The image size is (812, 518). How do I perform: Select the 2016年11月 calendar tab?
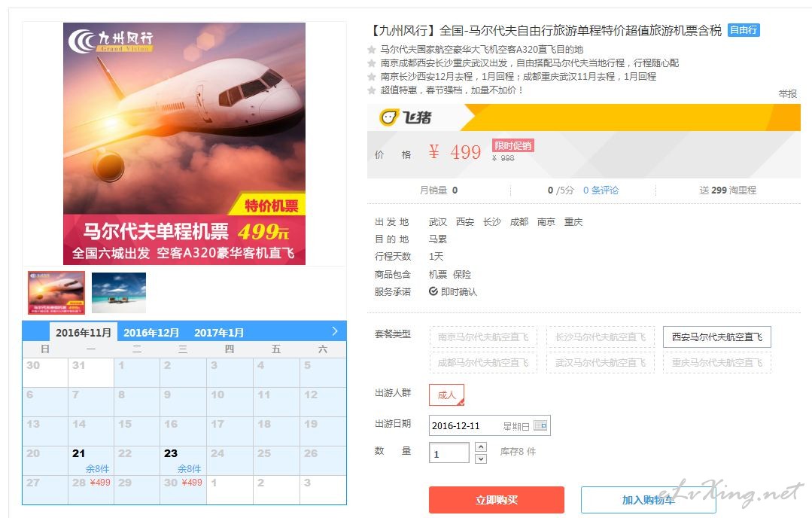point(84,332)
